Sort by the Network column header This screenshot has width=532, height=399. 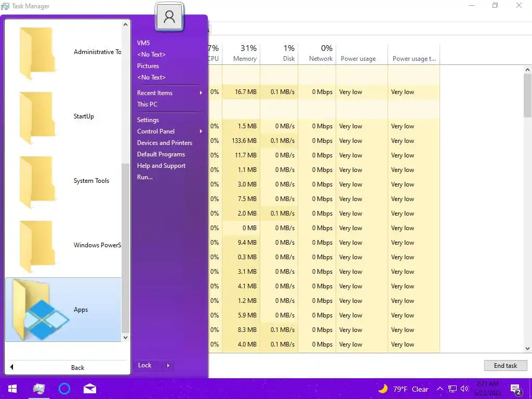[x=317, y=54]
